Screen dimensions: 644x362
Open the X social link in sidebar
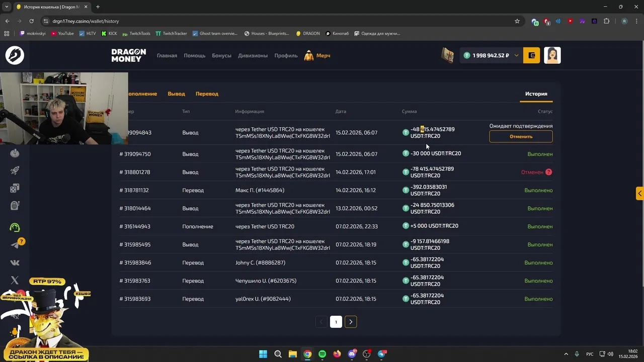pyautogui.click(x=15, y=280)
